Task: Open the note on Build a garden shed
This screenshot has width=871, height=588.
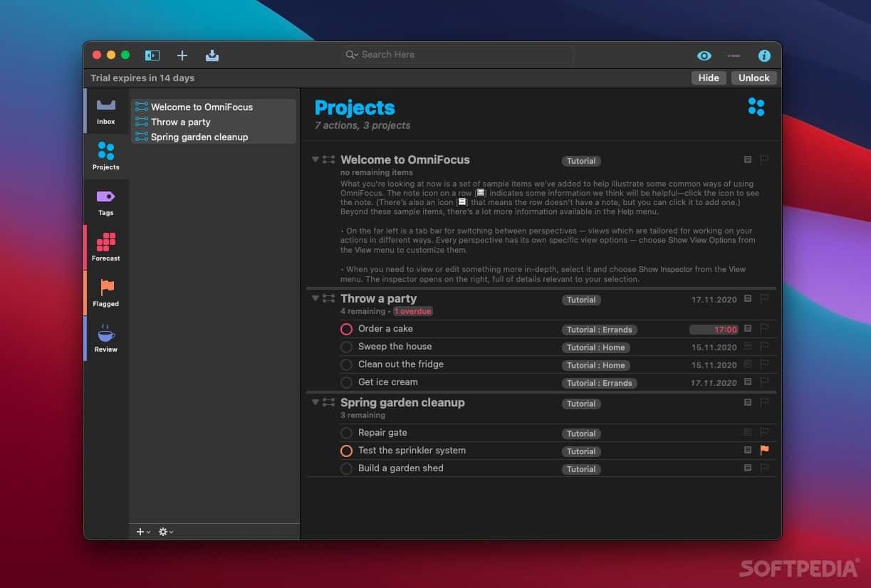Action: (748, 468)
